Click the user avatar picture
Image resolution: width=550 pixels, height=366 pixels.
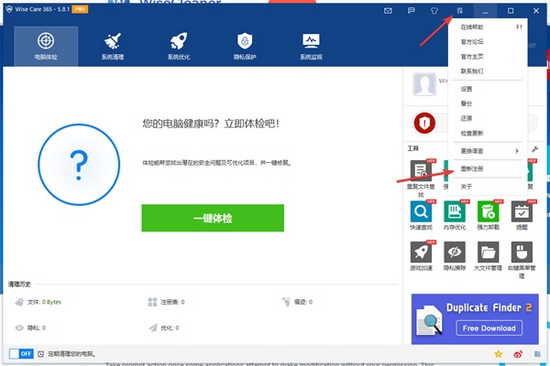[424, 84]
